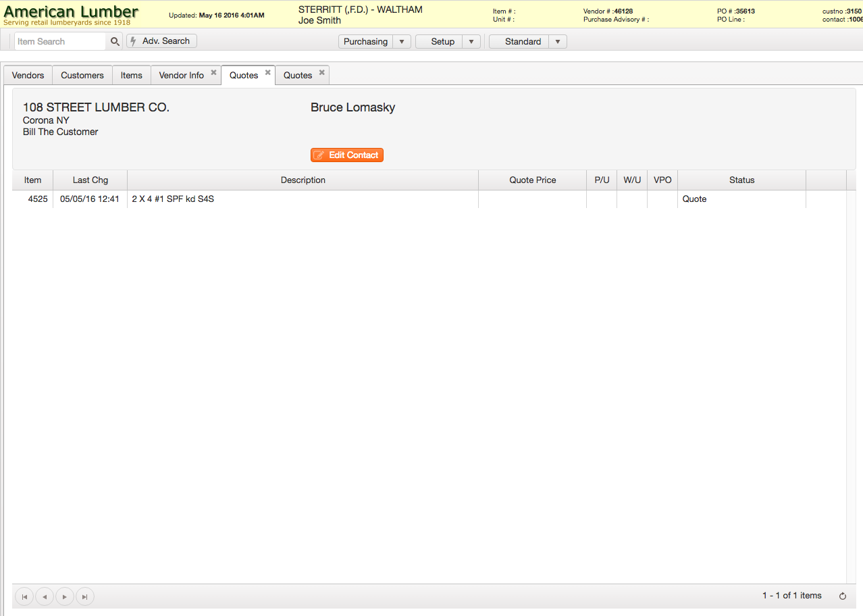Viewport: 863px width, 616px height.
Task: Sort by the Status column header
Action: (742, 180)
